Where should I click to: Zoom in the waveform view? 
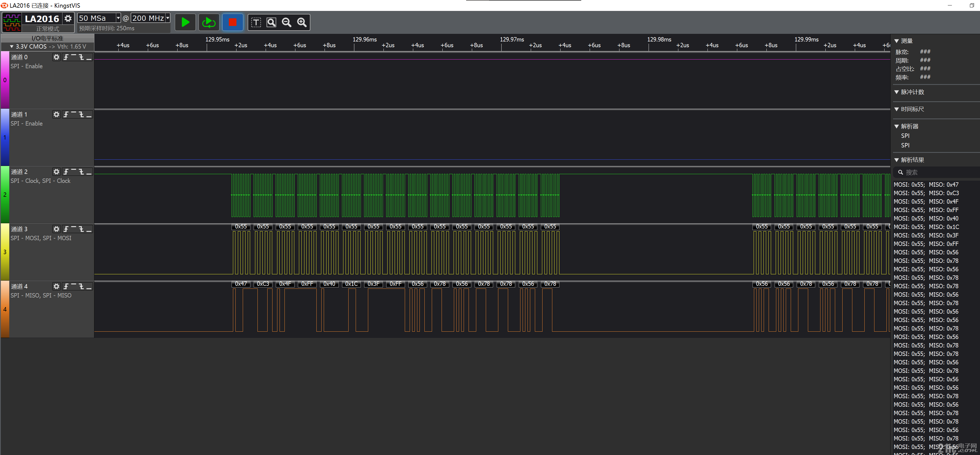pos(302,22)
